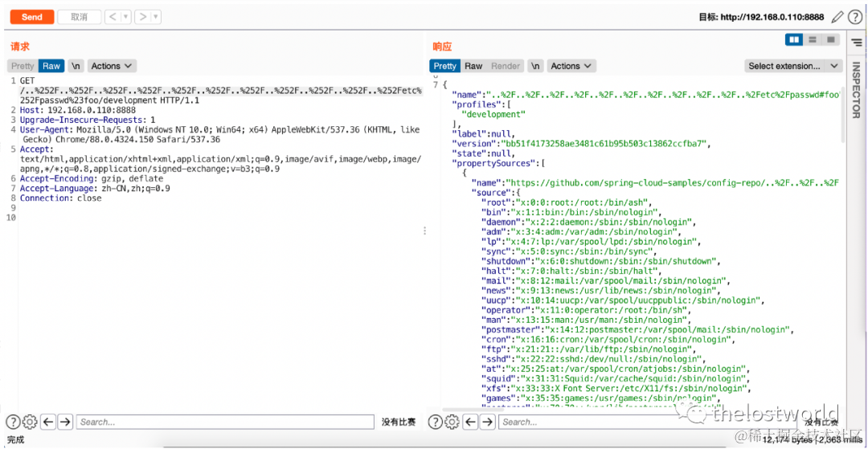Open the response Actions dropdown
Image resolution: width=868 pixels, height=449 pixels.
(572, 66)
